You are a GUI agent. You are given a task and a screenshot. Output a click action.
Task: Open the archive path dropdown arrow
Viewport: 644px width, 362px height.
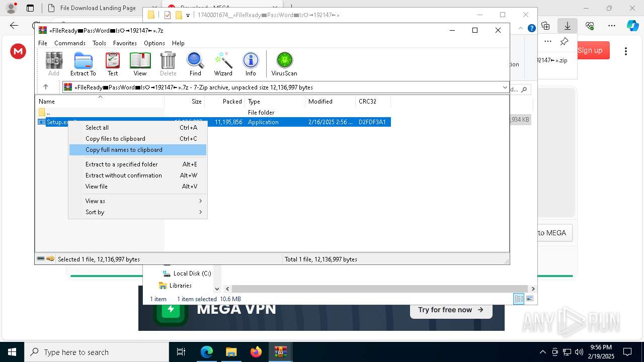505,87
